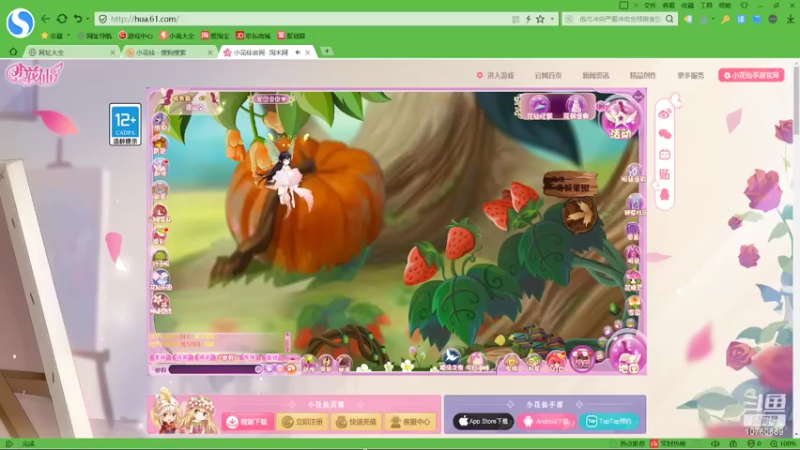The height and width of the screenshot is (450, 800).
Task: Click the 新闻资讯 nav link
Action: [595, 75]
